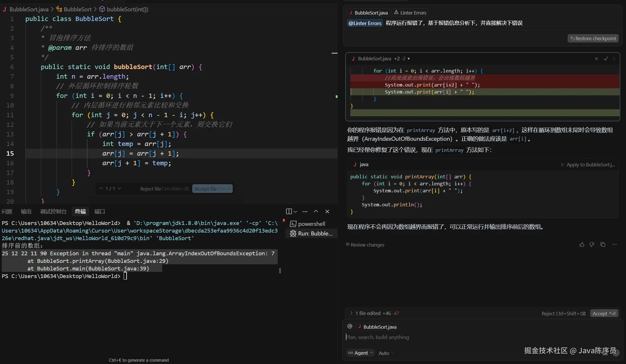Click the thumbs down feedback icon

592,245
